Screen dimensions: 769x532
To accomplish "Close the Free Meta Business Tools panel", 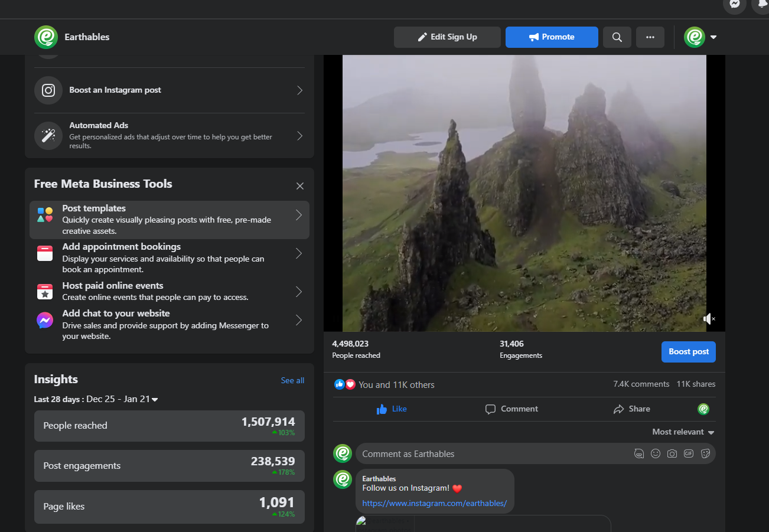I will tap(300, 186).
